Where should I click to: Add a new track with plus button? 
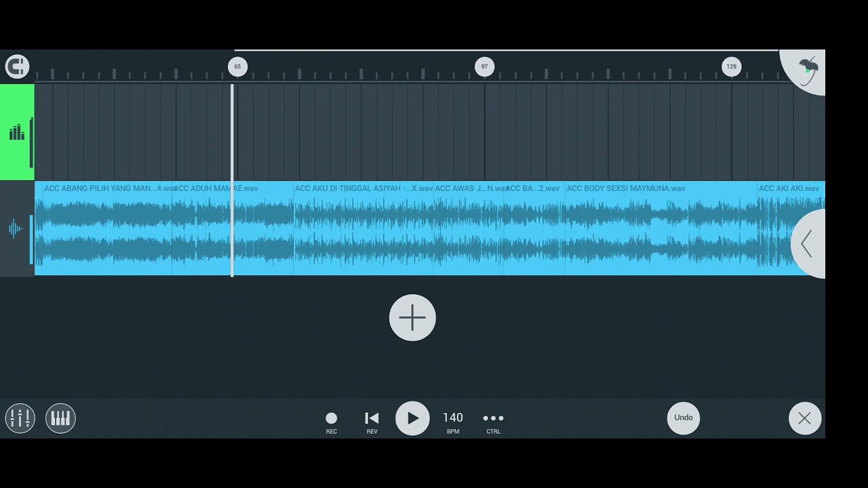tap(412, 318)
